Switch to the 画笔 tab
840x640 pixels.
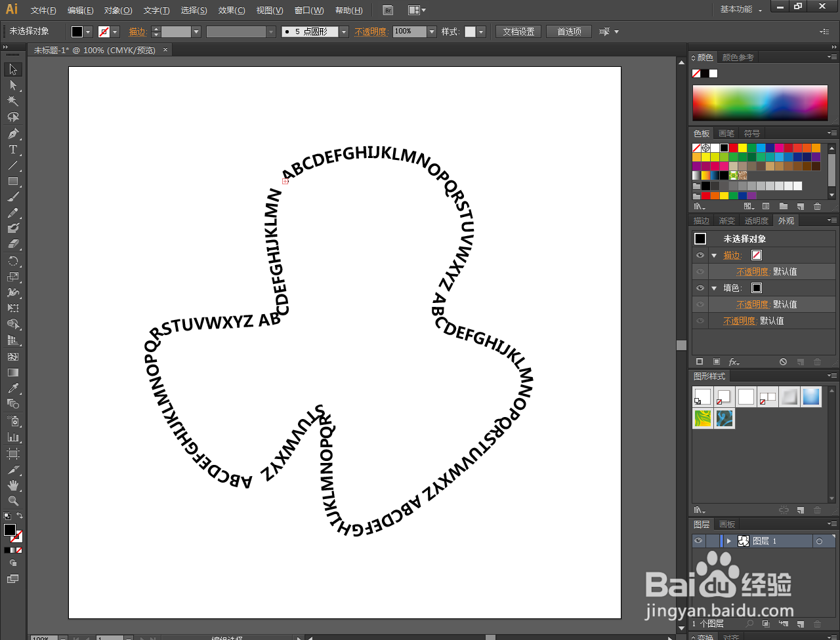pos(726,133)
